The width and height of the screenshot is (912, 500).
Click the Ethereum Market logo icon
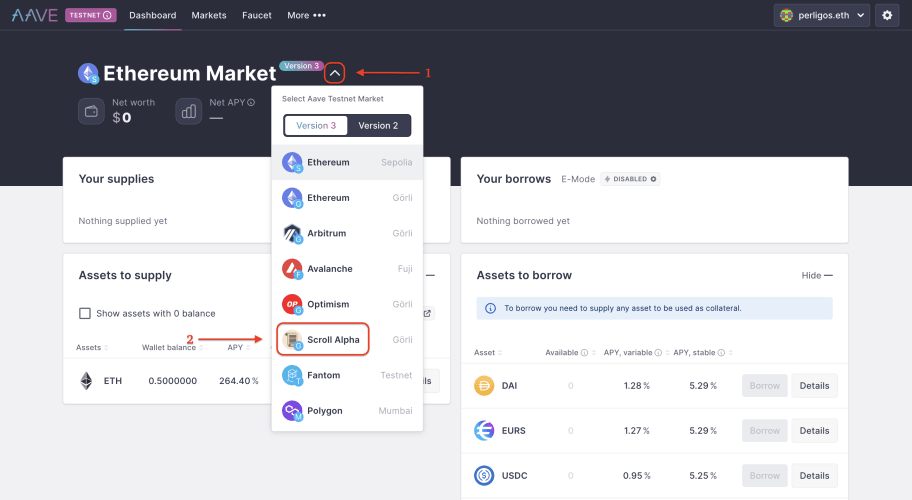[x=88, y=73]
